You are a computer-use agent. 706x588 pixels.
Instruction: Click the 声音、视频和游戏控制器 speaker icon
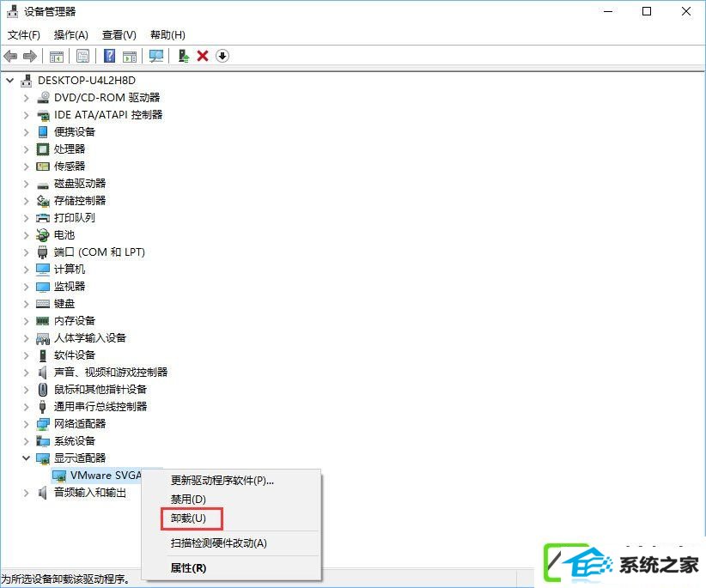43,372
